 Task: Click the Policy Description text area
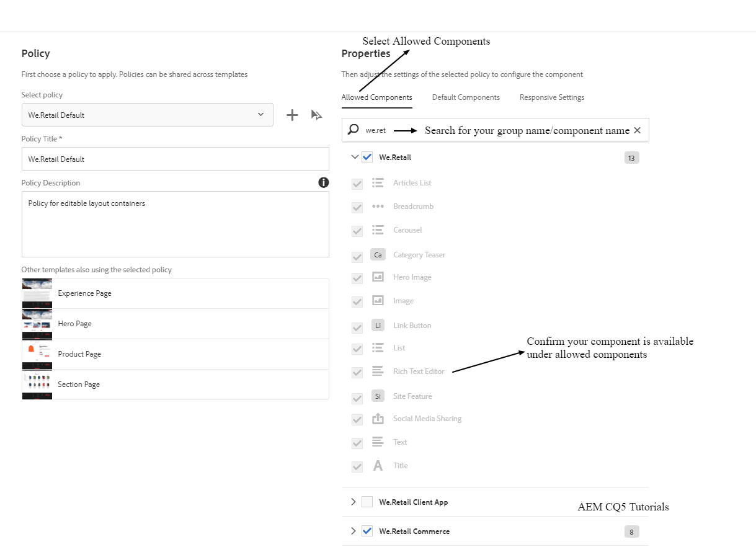(176, 224)
